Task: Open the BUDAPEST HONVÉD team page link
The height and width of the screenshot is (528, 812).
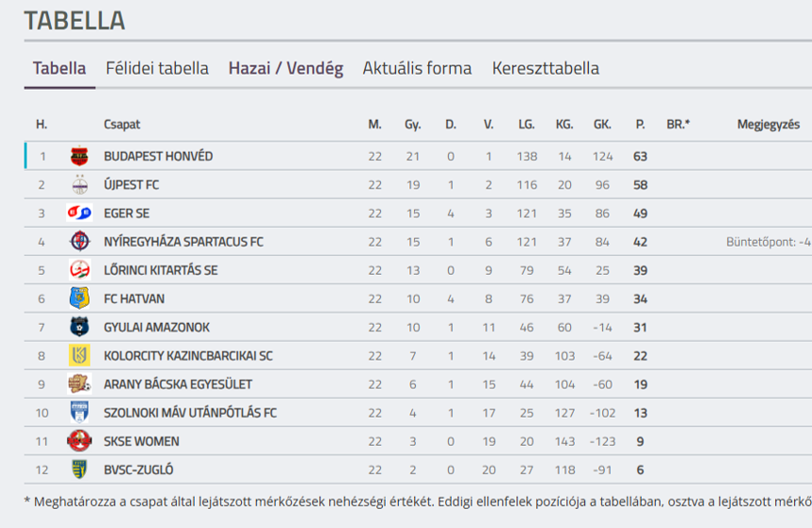Action: pyautogui.click(x=158, y=157)
